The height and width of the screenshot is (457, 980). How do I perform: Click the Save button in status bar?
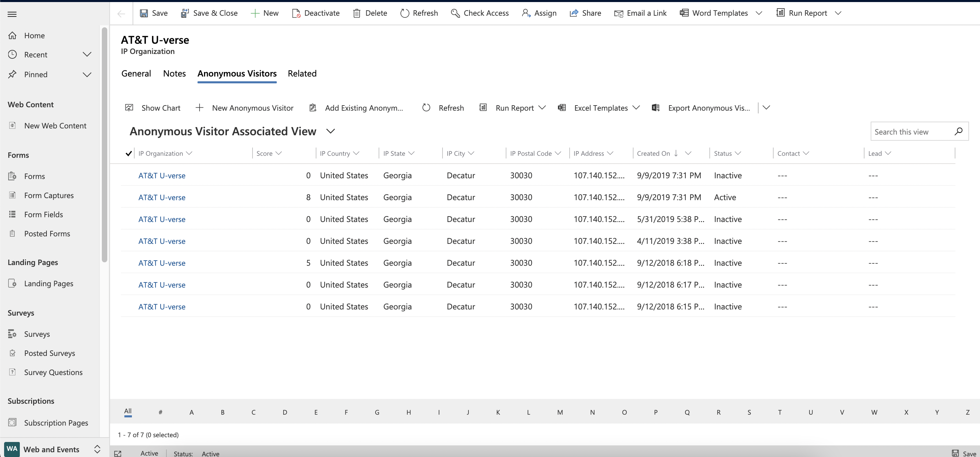click(x=964, y=453)
